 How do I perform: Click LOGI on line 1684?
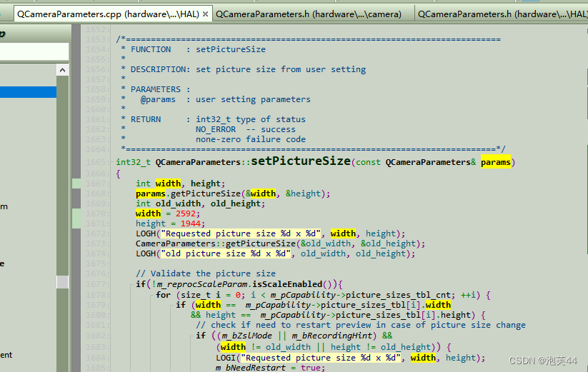tap(226, 358)
